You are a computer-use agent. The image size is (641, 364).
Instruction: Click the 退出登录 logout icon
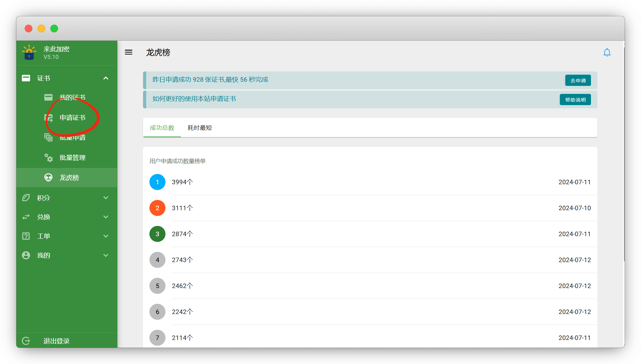point(26,341)
